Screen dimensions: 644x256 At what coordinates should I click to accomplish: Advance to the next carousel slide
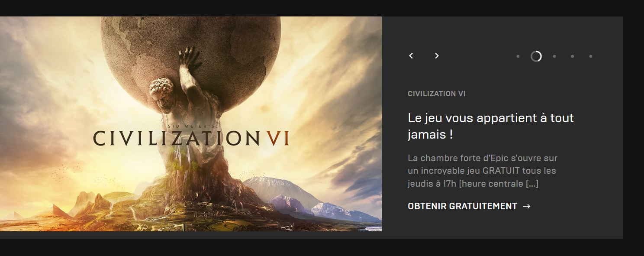[x=437, y=56]
